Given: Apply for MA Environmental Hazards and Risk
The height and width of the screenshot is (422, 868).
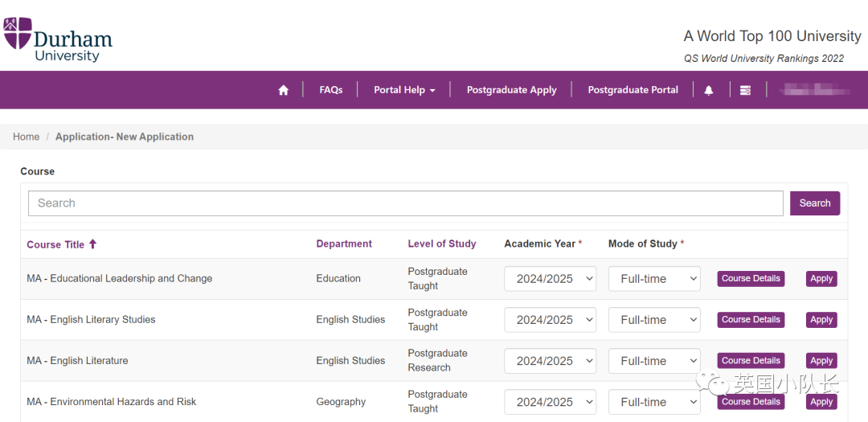Looking at the screenshot, I should [821, 402].
